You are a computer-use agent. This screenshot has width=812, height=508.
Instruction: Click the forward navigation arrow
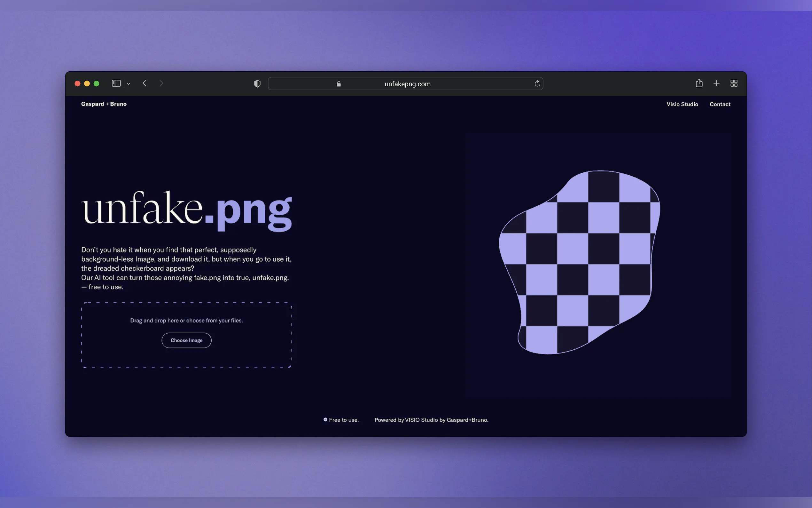pyautogui.click(x=161, y=83)
